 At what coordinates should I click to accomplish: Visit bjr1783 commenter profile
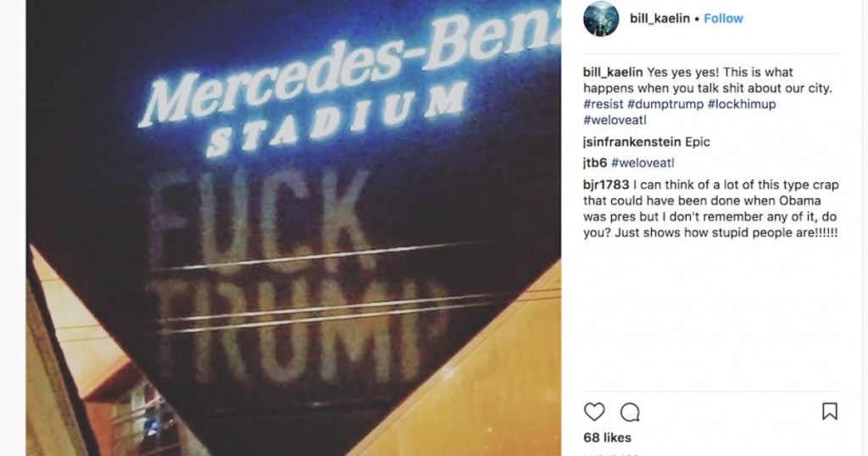pos(606,185)
